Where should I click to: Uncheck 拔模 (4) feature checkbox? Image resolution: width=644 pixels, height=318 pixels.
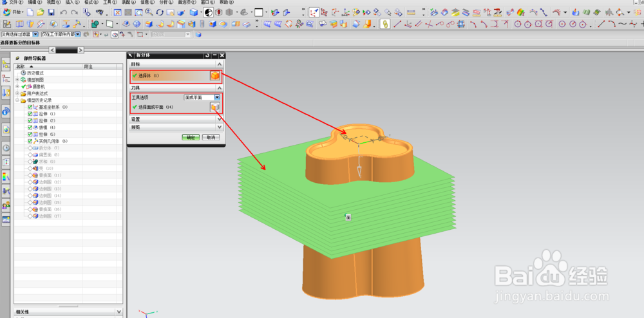(30, 127)
